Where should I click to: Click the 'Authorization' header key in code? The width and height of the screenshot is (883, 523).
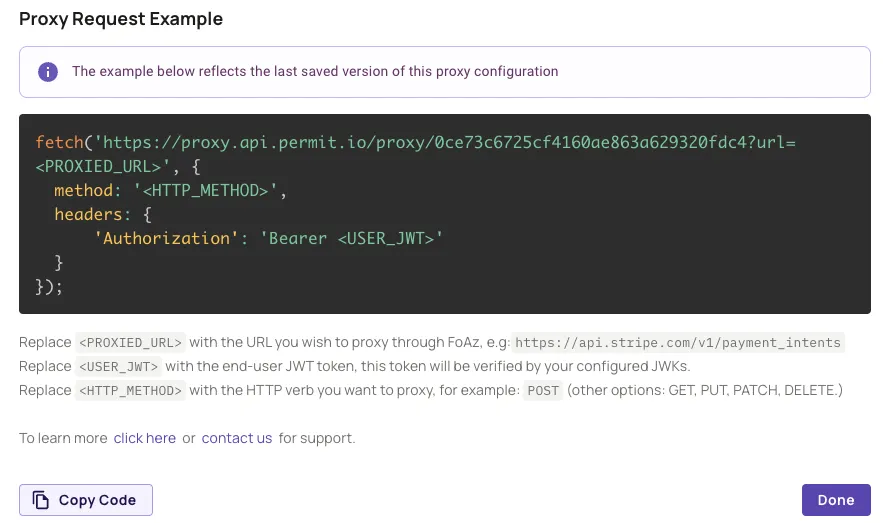[166, 238]
